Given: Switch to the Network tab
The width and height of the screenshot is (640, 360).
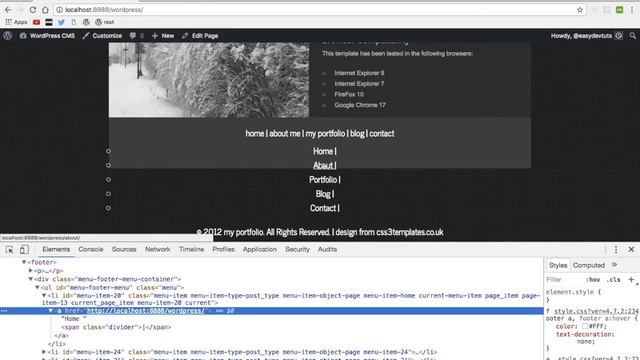Looking at the screenshot, I should coord(158,249).
